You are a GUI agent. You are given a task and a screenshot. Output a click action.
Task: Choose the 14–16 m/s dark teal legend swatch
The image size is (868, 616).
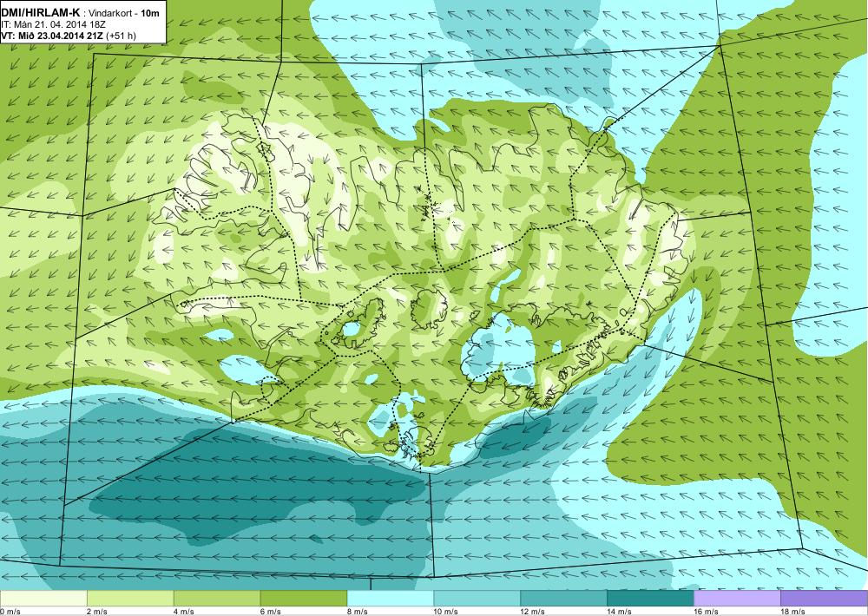tap(650, 599)
